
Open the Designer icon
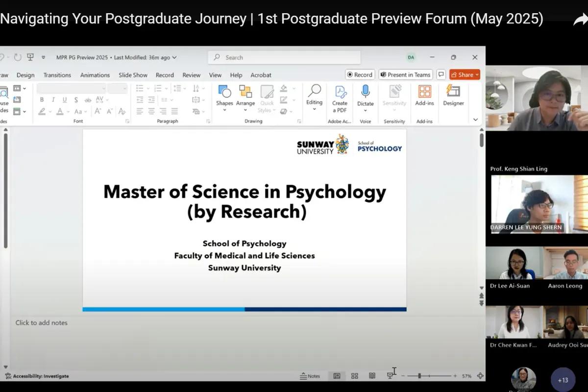tap(453, 91)
